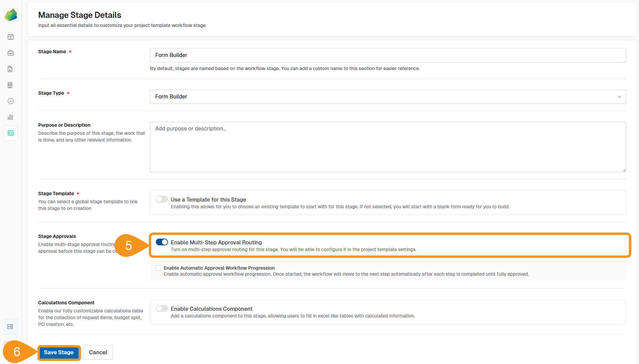Viewport: 639px width, 364px height.
Task: Check Enable Automatic Approval Workflow Progression
Action: pyautogui.click(x=158, y=268)
